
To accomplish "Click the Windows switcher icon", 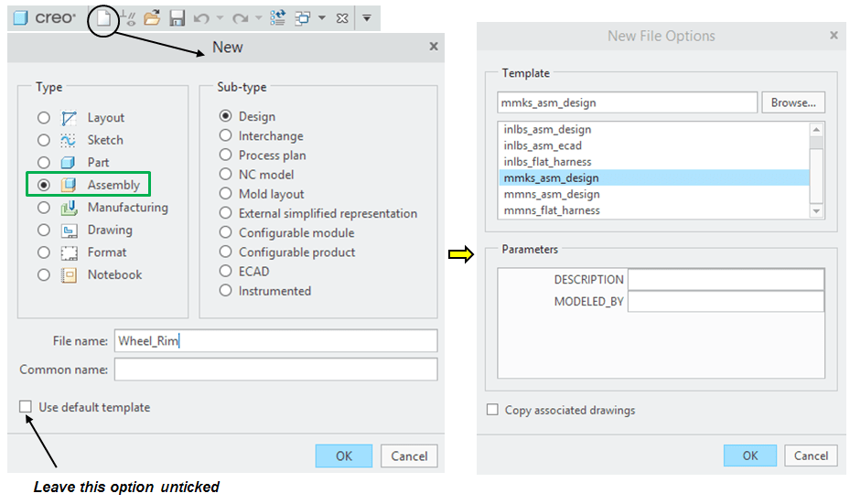I will (303, 17).
